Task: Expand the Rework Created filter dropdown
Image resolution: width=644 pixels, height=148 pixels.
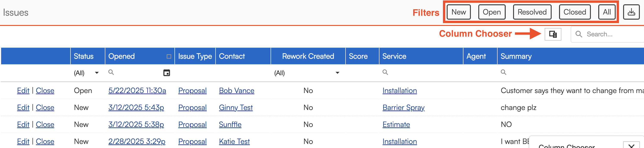Action: click(337, 73)
